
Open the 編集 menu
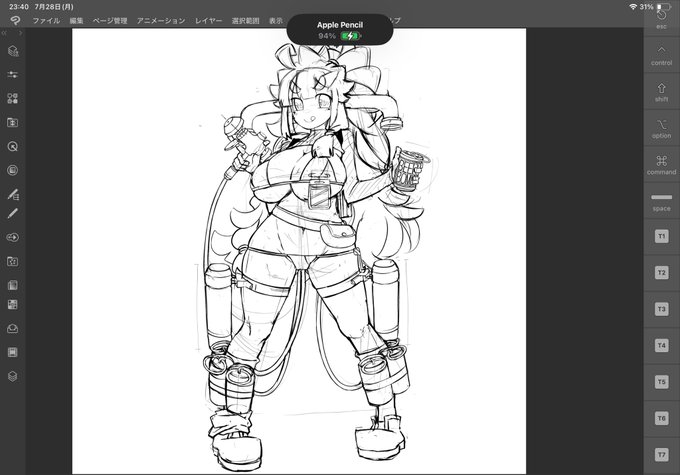pyautogui.click(x=76, y=20)
